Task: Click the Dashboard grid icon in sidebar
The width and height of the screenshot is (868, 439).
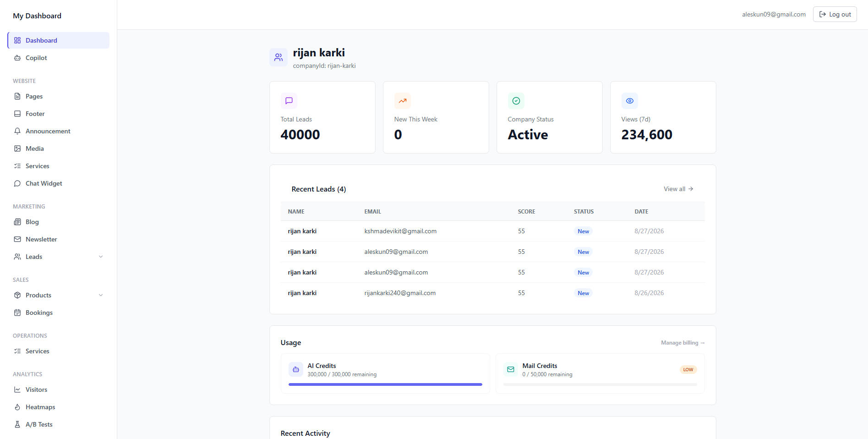Action: [x=17, y=40]
